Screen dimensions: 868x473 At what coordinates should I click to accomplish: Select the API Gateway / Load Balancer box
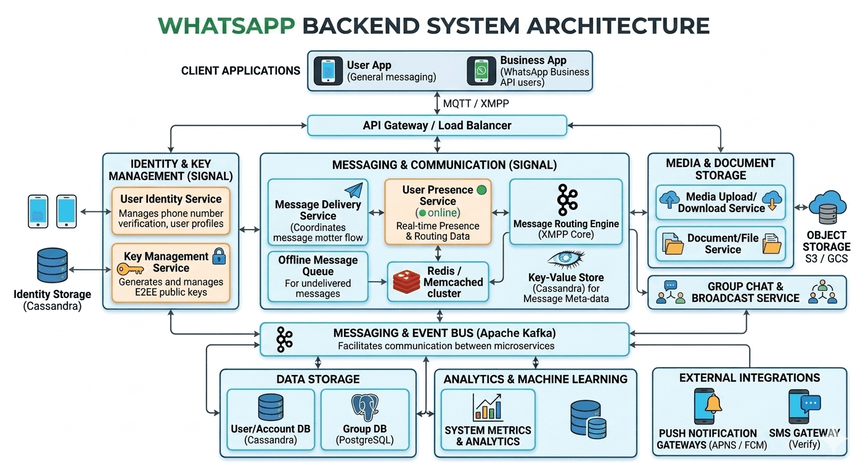point(437,126)
